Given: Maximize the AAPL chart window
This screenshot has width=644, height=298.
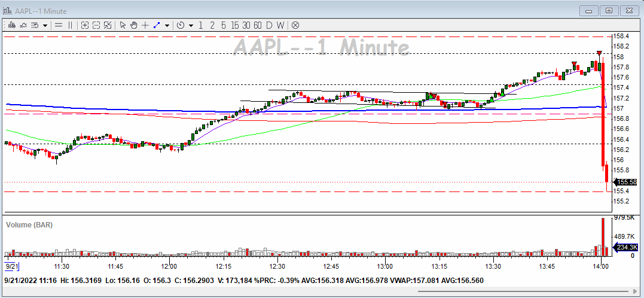Looking at the screenshot, I should pyautogui.click(x=609, y=11).
